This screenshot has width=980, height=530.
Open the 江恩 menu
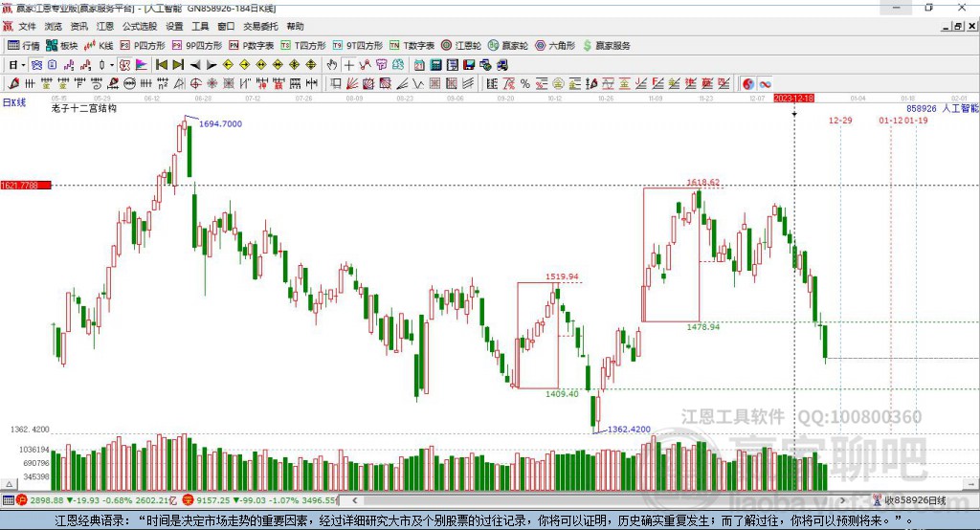pos(105,26)
